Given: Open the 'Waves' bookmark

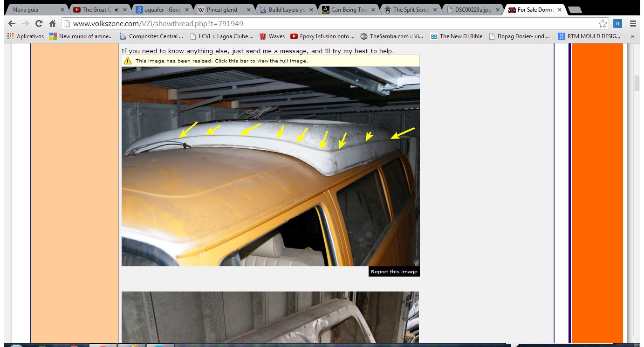Looking at the screenshot, I should click(272, 36).
